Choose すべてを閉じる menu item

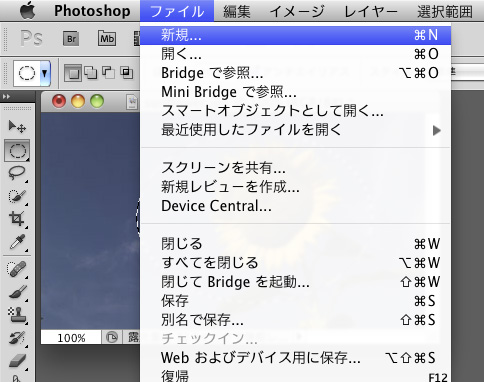[x=295, y=263]
